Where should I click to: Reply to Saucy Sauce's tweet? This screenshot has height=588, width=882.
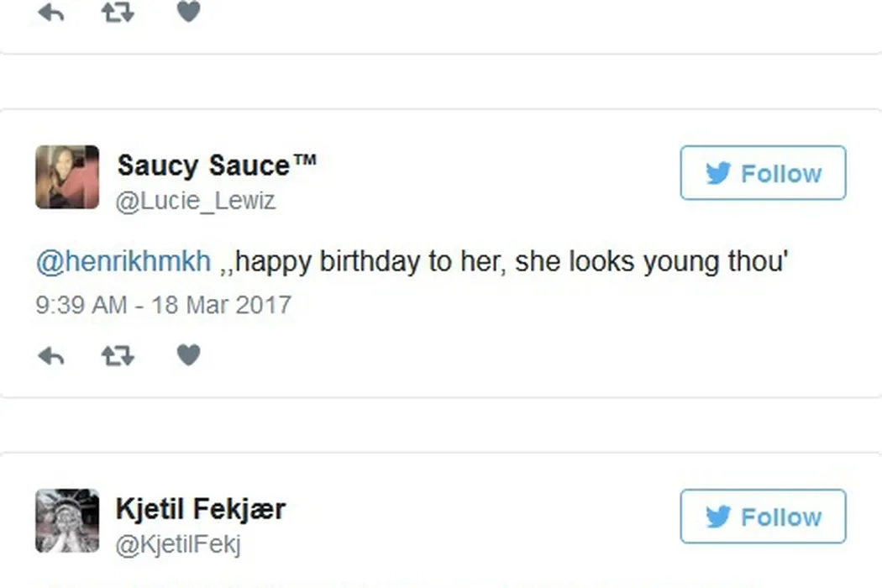[x=51, y=356]
